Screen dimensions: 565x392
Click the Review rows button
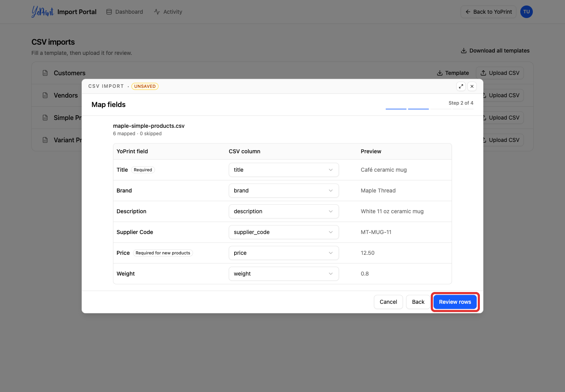[x=455, y=302]
